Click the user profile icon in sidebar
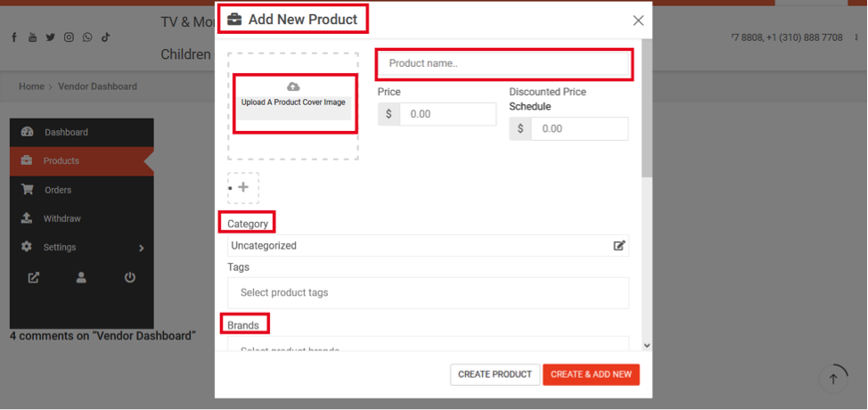Image resolution: width=868 pixels, height=410 pixels. pyautogui.click(x=81, y=278)
